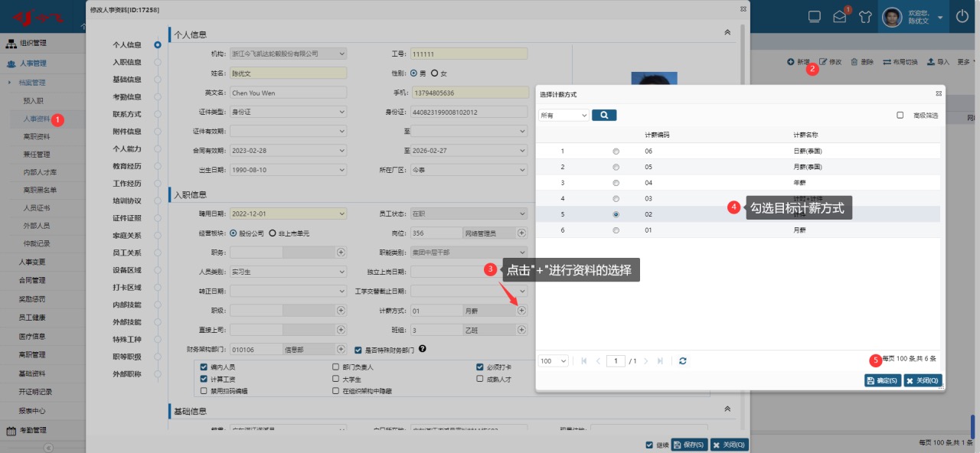Click the plus icon next to 计薪方式 field
This screenshot has height=453, width=980.
(x=521, y=311)
